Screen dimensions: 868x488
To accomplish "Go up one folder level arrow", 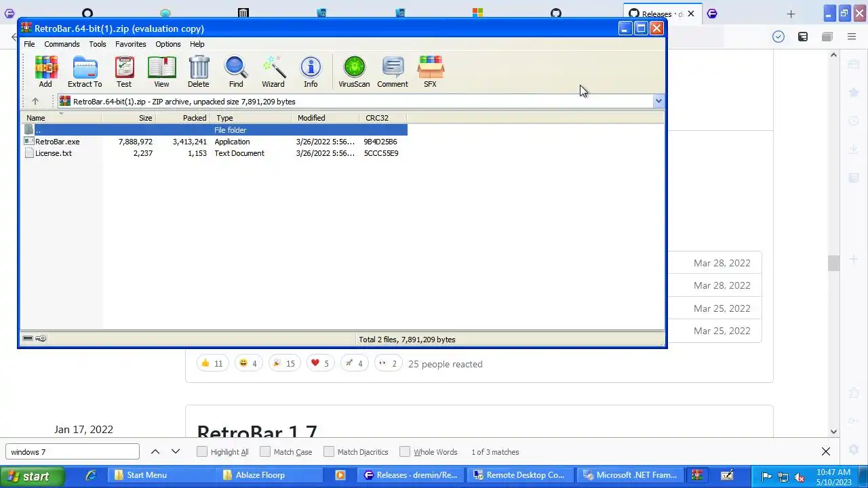I will [x=35, y=102].
